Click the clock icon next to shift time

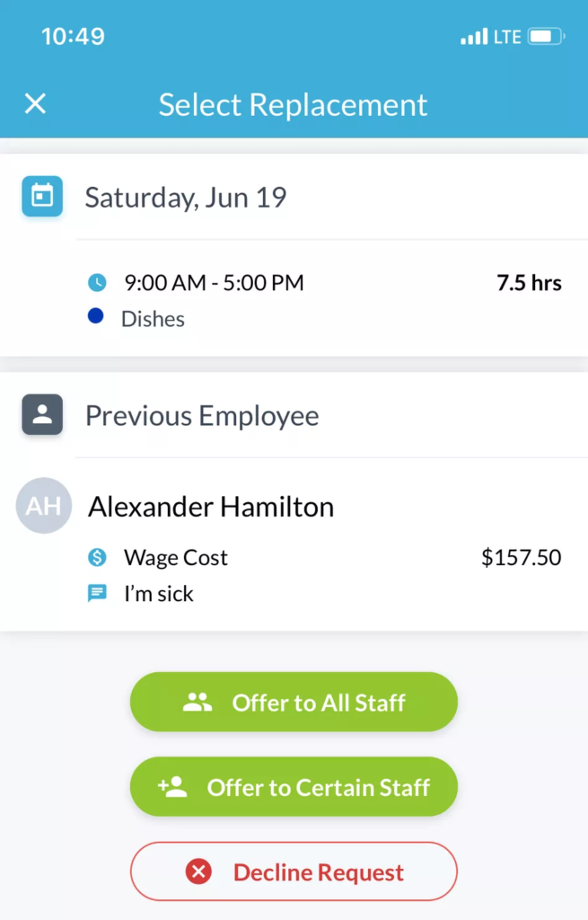96,282
